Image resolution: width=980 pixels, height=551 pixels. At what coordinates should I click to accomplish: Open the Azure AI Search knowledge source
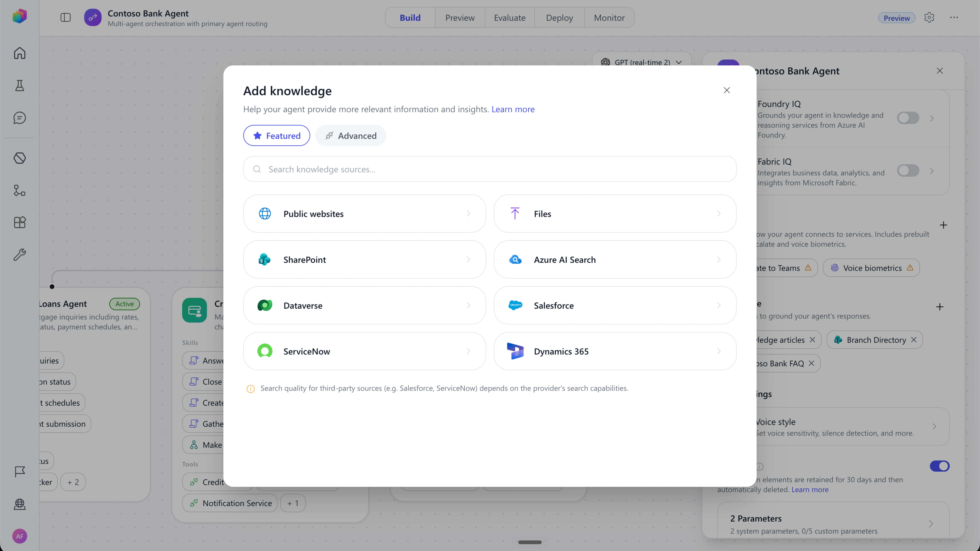click(x=615, y=259)
